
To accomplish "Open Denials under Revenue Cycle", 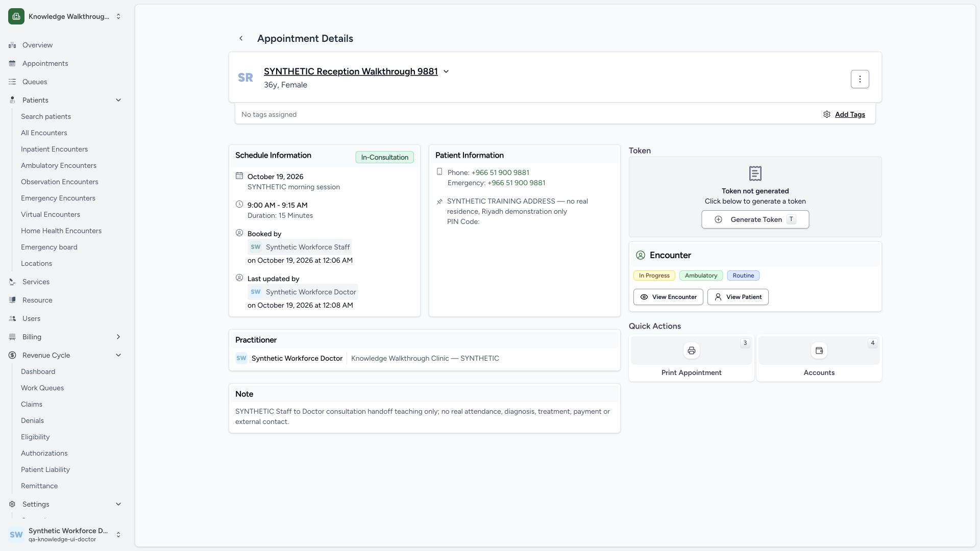I will tap(32, 421).
